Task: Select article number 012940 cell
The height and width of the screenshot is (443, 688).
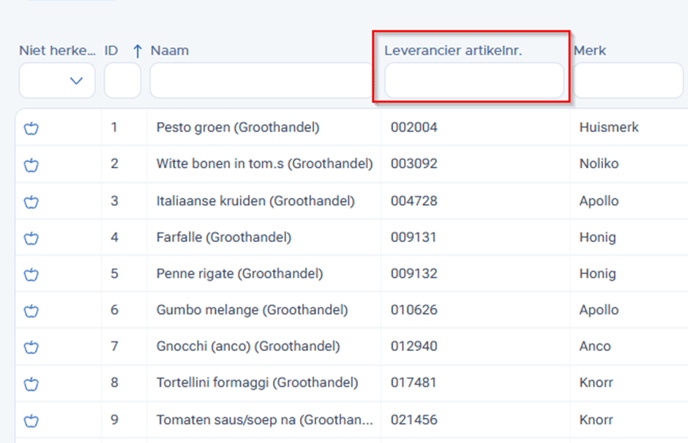Action: point(414,346)
